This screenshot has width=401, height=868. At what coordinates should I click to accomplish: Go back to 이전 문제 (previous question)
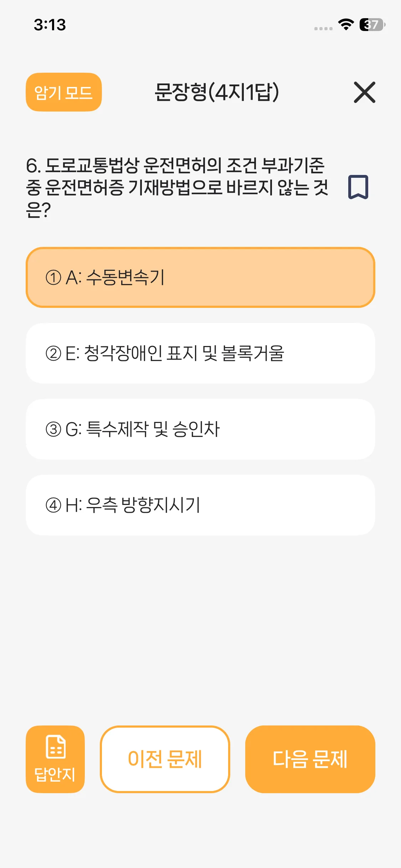point(165,759)
